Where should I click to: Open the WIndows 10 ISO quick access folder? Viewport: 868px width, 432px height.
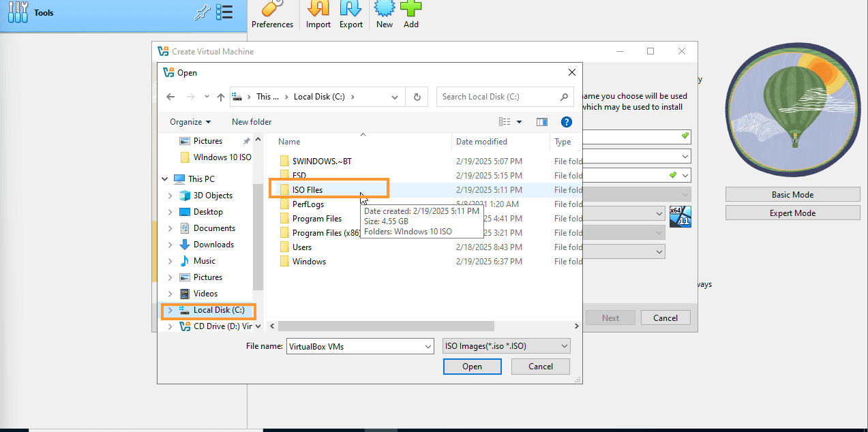[215, 157]
